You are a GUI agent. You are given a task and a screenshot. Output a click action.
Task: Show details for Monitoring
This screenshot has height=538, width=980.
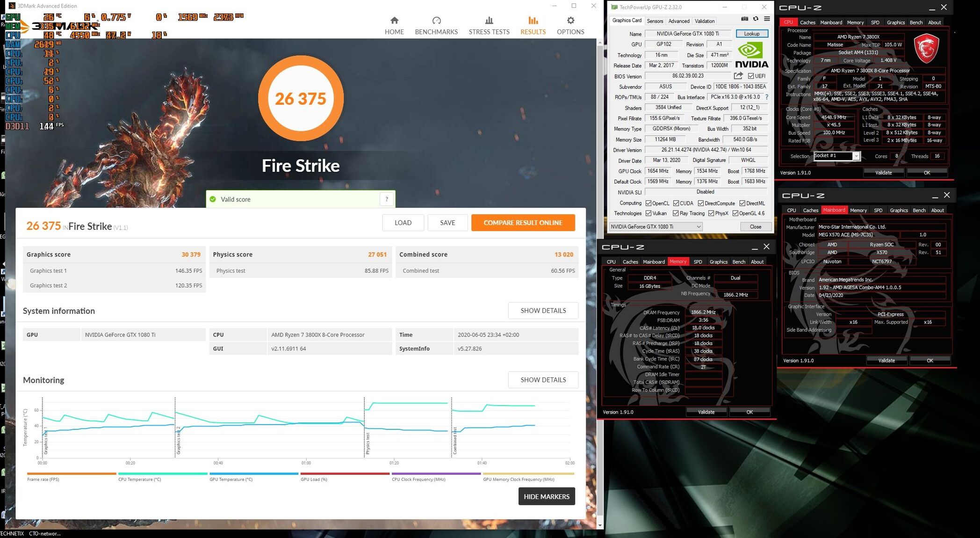tap(543, 380)
